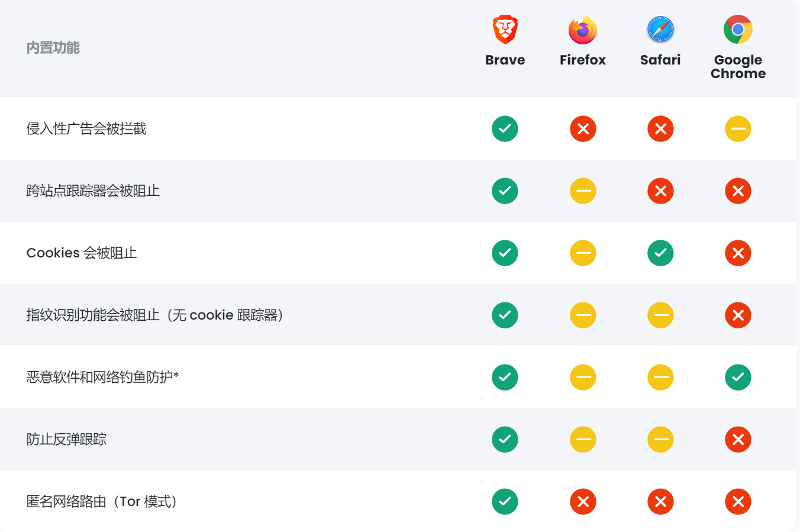
Task: Click the Google Chrome logo
Action: click(738, 30)
